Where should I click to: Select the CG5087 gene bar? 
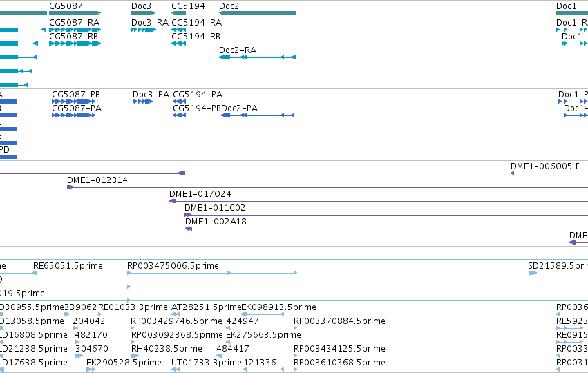[x=75, y=13]
